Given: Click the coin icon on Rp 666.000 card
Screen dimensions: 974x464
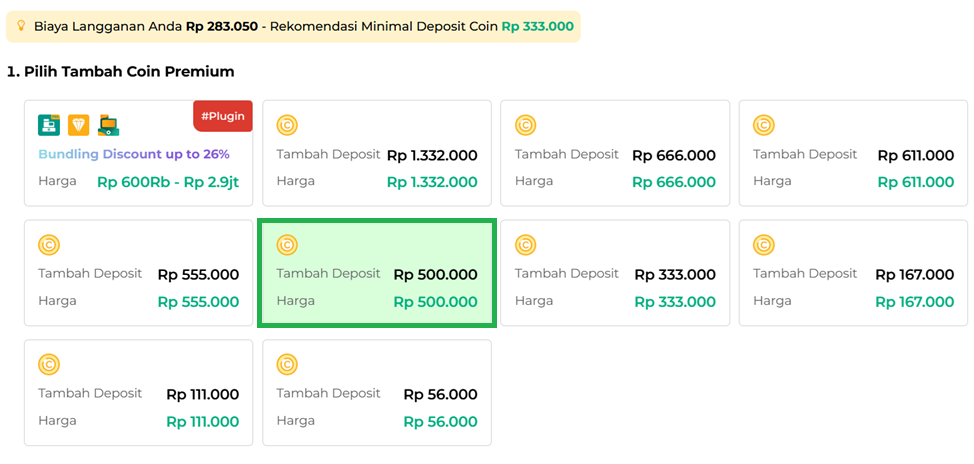Looking at the screenshot, I should point(525,125).
